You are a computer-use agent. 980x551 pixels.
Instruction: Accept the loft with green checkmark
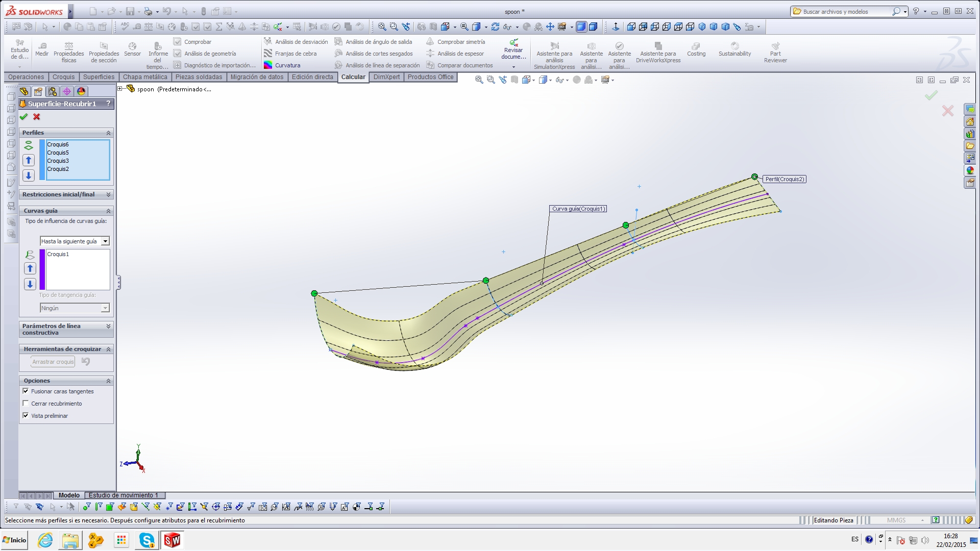(x=23, y=117)
